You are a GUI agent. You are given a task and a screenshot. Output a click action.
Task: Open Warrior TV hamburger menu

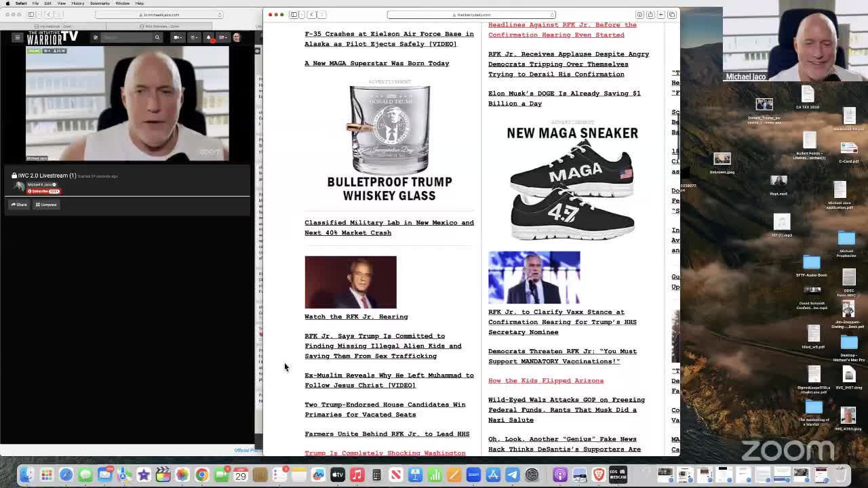17,37
